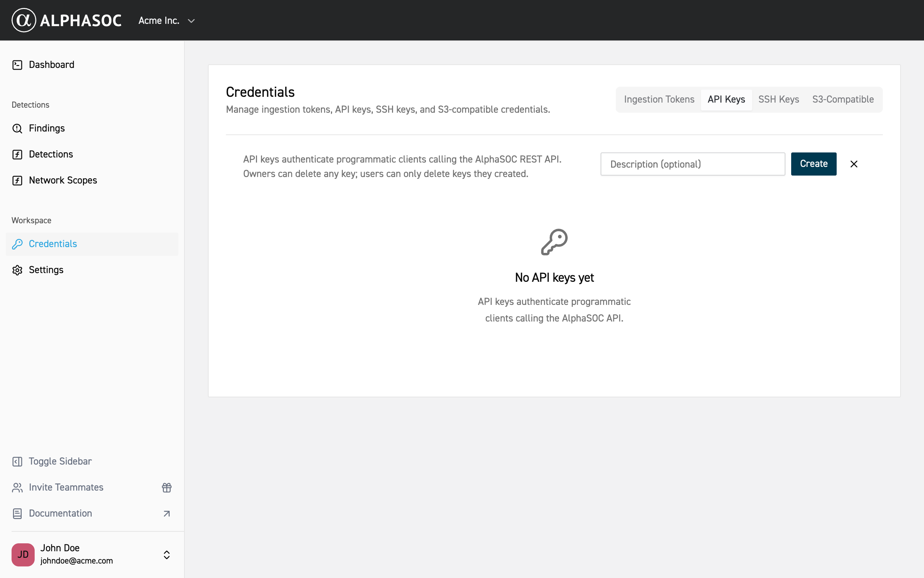The width and height of the screenshot is (924, 578).
Task: Click the Network Scopes icon
Action: point(17,180)
